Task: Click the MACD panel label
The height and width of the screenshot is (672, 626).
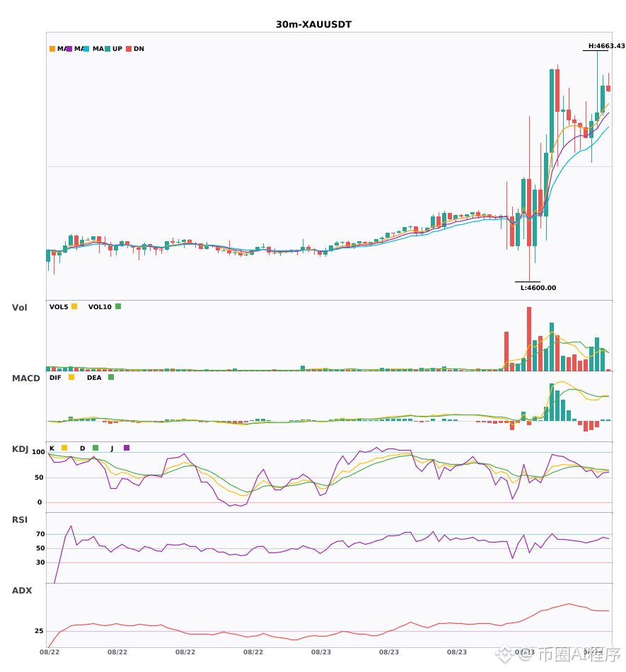Action: [25, 378]
